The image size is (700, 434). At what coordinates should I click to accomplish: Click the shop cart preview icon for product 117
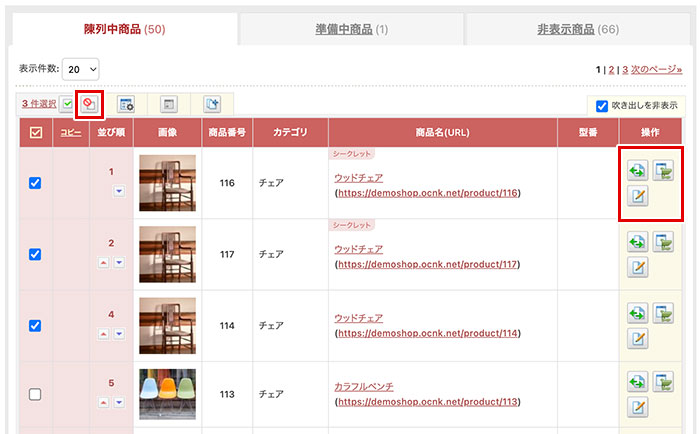[664, 242]
